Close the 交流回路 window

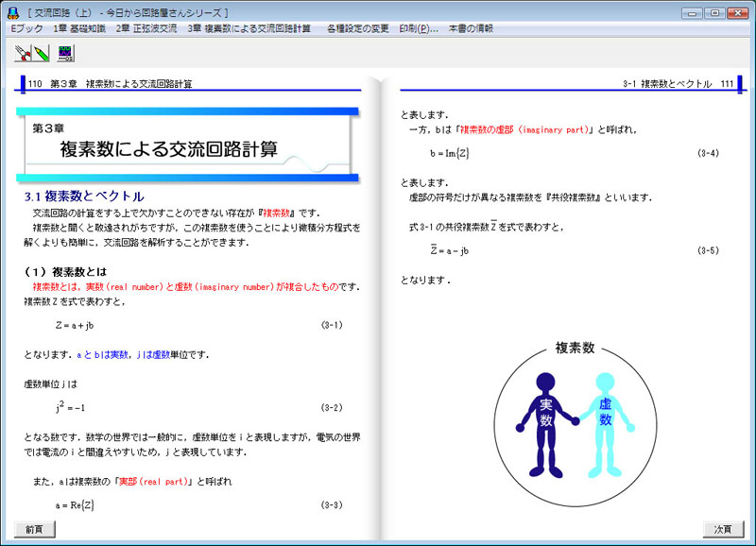pos(737,13)
